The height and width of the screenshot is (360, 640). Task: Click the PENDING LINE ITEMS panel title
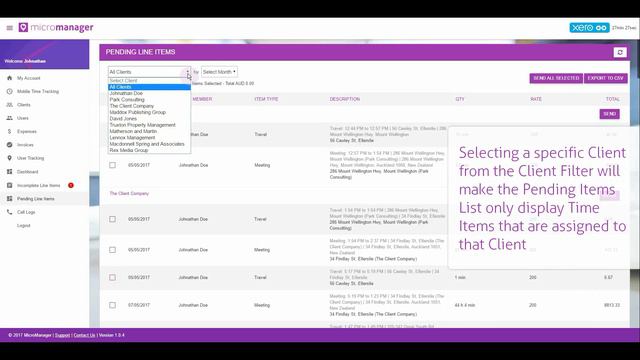click(x=140, y=52)
